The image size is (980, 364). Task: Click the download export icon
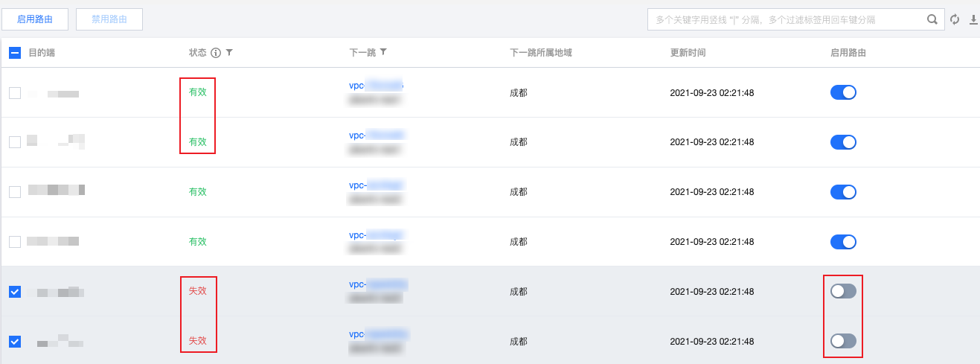973,20
